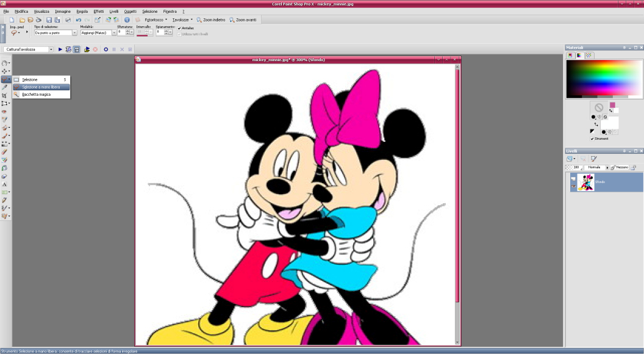Select the Text tool with letter A
Image resolution: width=644 pixels, height=354 pixels.
(4, 184)
